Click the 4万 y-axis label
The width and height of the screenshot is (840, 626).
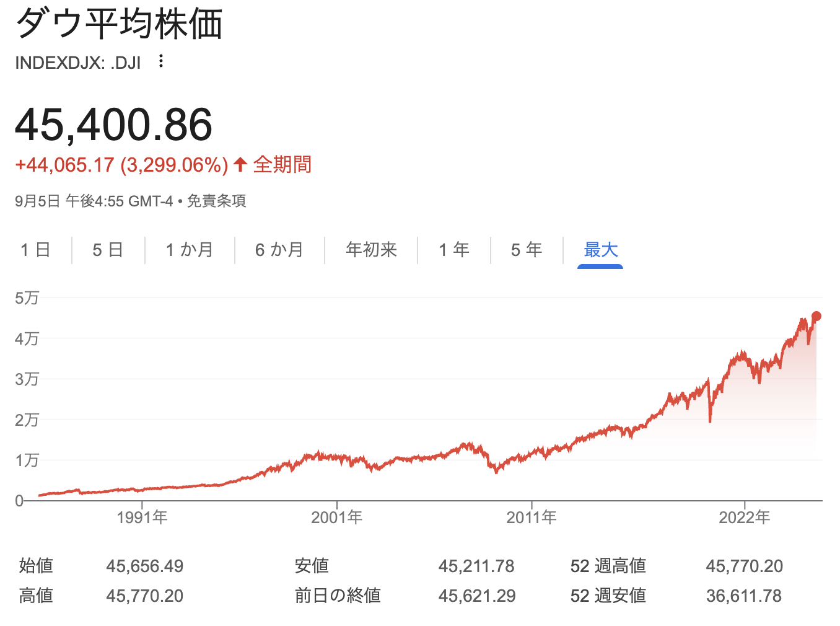27,338
